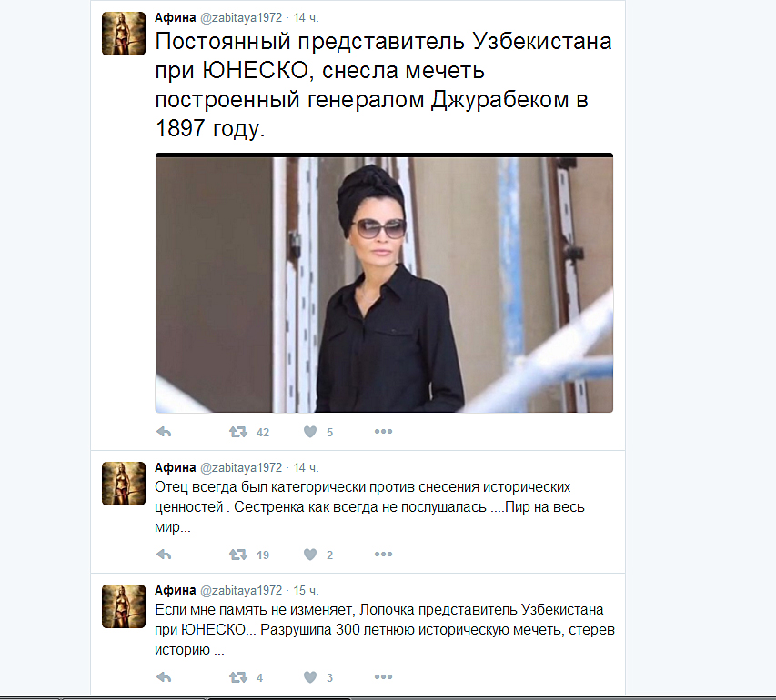
Task: Like the first tweet with 5 likes
Action: 310,433
